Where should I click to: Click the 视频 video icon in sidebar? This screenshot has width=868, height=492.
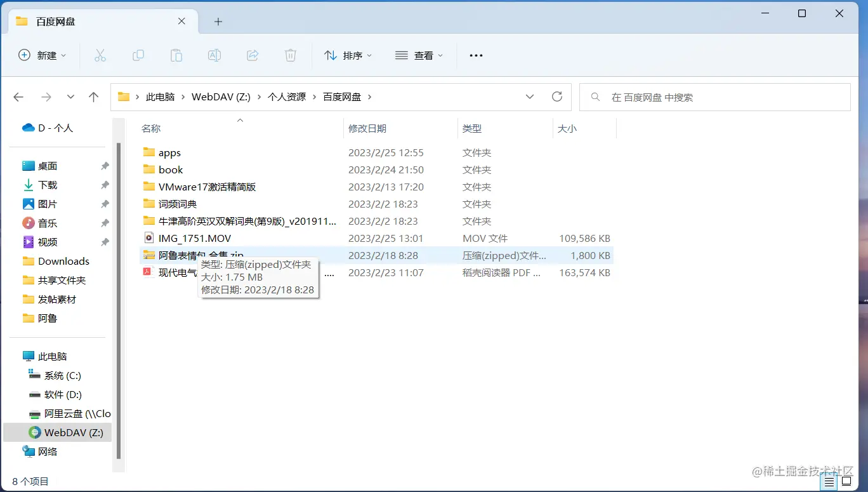[x=29, y=242]
